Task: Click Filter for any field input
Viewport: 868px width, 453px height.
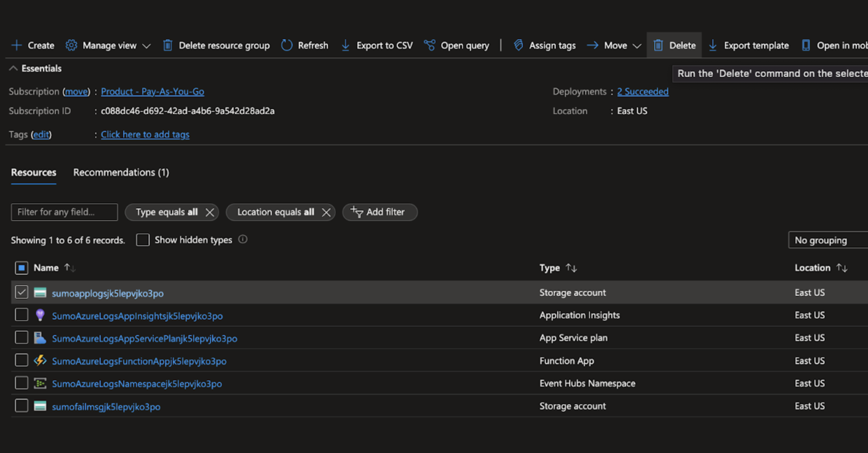Action: coord(64,212)
